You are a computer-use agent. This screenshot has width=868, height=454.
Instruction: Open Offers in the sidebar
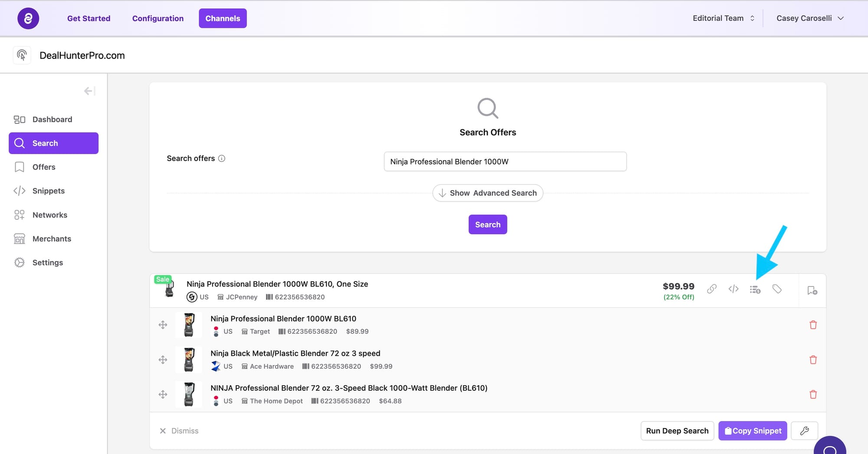[x=53, y=167]
